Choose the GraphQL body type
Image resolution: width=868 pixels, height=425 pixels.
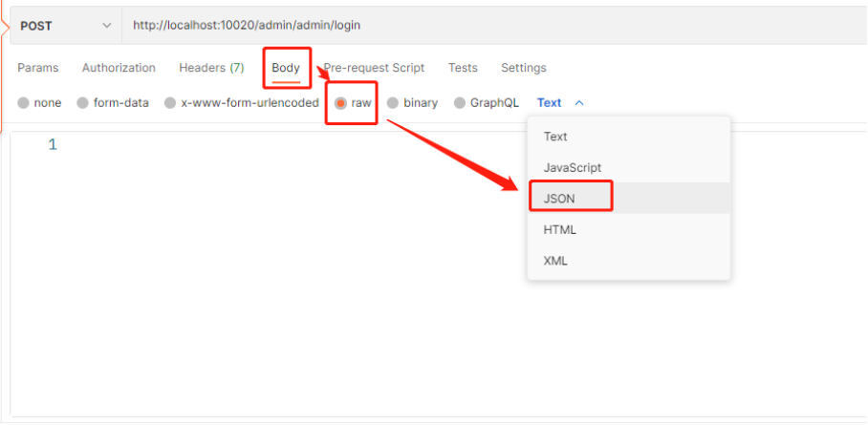460,103
